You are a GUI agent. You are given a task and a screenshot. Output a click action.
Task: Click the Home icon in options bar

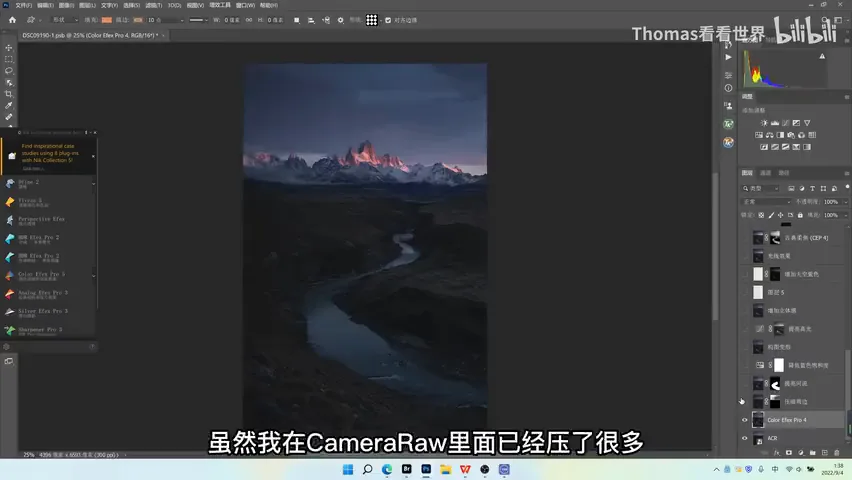coord(12,20)
